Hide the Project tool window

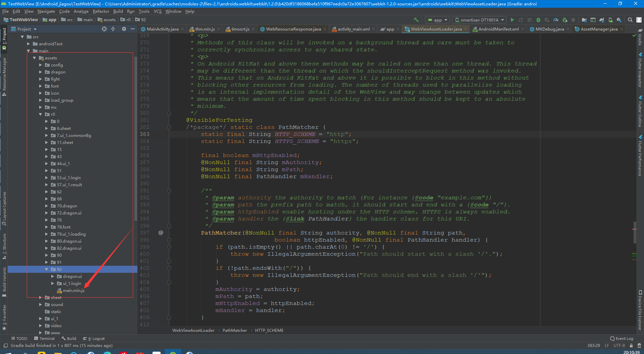click(133, 29)
